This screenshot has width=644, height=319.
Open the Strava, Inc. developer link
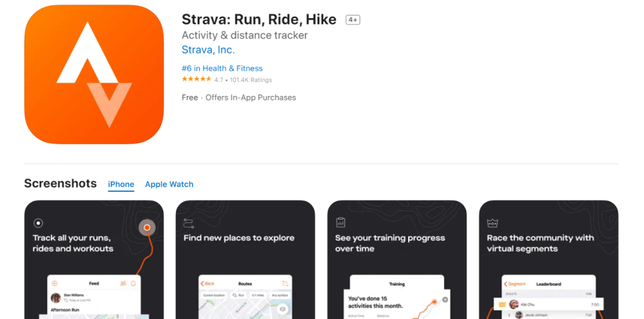[x=208, y=50]
